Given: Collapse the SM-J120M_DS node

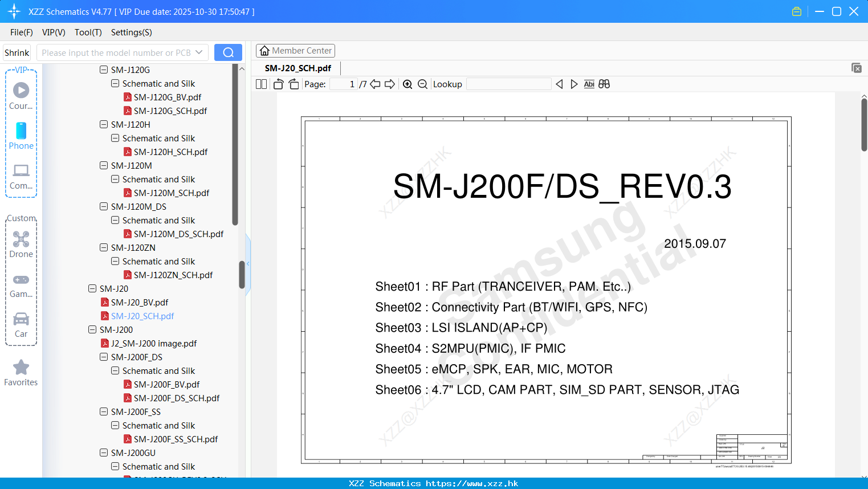Looking at the screenshot, I should coord(104,206).
